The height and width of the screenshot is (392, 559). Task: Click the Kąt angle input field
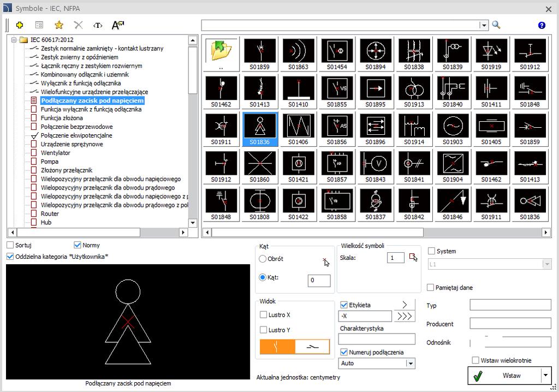pos(319,281)
